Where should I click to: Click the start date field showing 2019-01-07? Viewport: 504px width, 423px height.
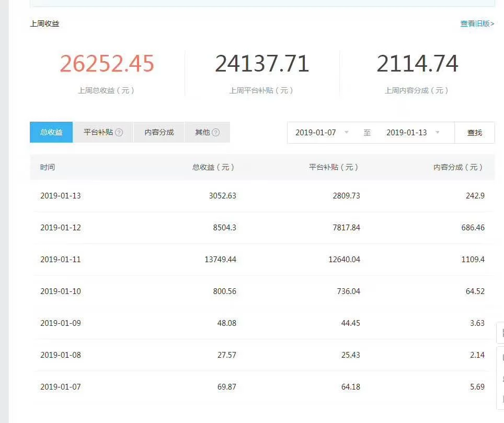click(x=316, y=133)
